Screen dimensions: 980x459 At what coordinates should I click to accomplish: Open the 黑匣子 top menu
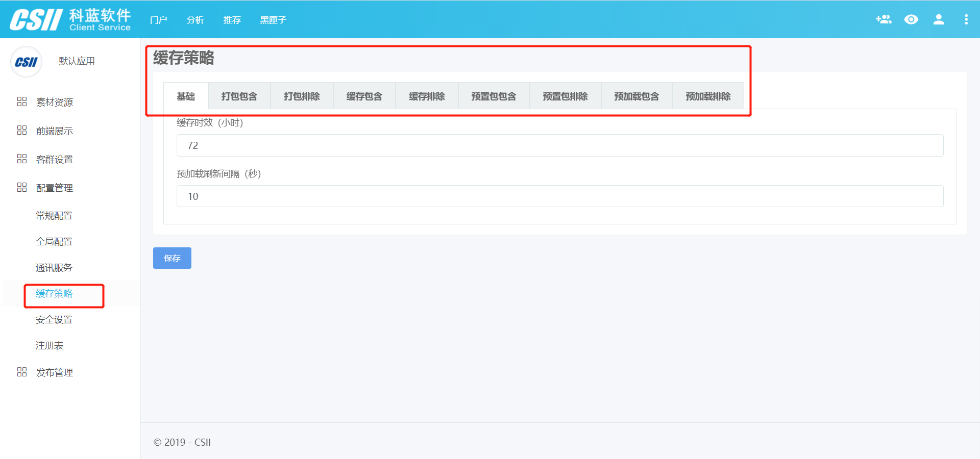[273, 20]
